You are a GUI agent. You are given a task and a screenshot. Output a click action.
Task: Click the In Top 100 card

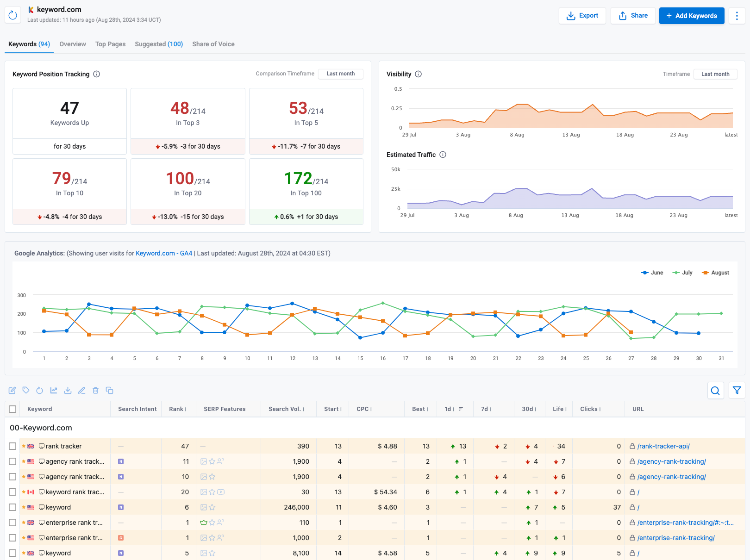pyautogui.click(x=306, y=192)
